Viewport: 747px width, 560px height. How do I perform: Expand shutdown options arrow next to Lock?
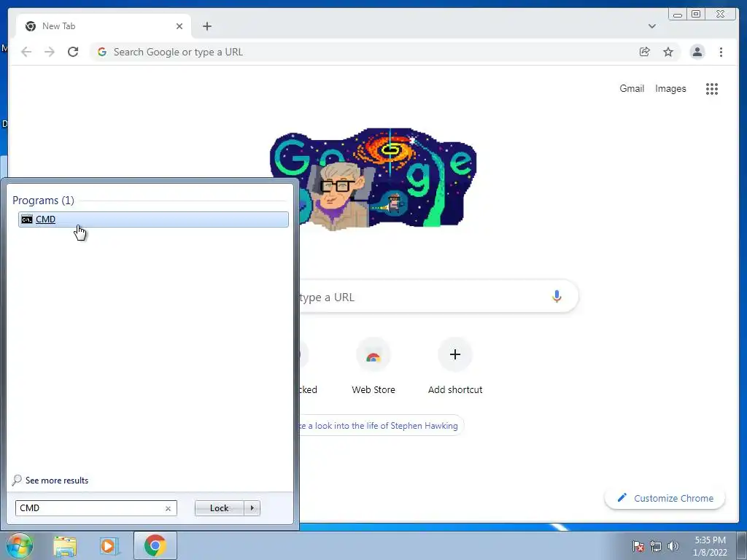(252, 508)
